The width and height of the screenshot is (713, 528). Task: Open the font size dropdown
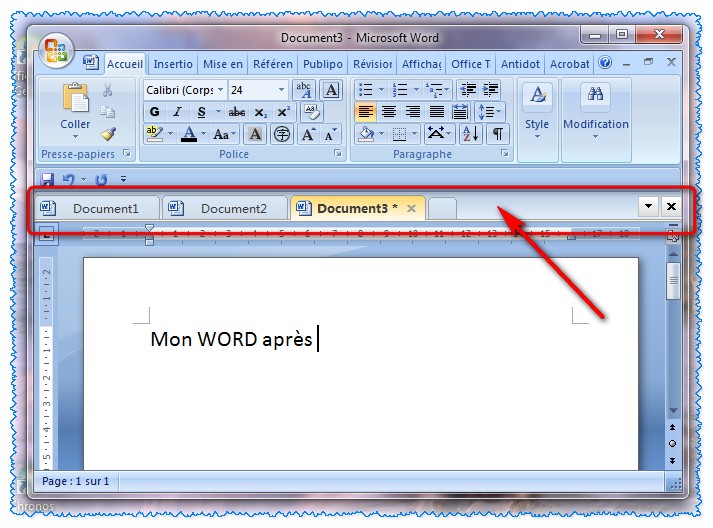[281, 90]
